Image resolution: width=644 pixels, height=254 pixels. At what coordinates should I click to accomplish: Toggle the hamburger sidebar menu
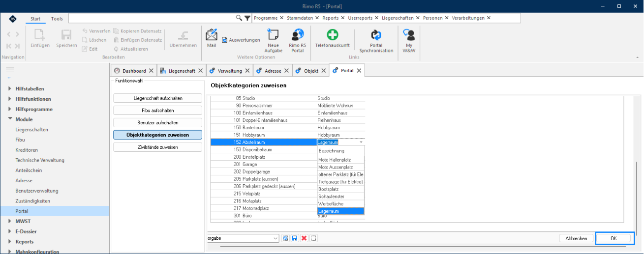(10, 71)
